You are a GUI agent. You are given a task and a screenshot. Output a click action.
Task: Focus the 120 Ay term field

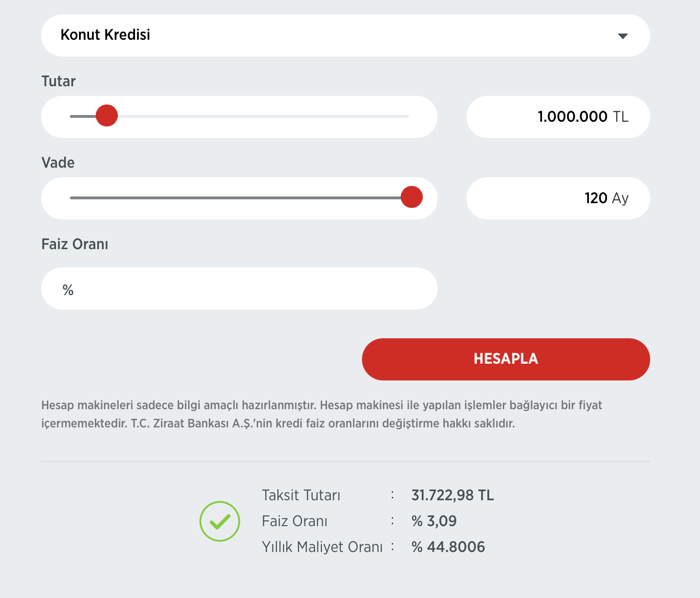point(558,198)
